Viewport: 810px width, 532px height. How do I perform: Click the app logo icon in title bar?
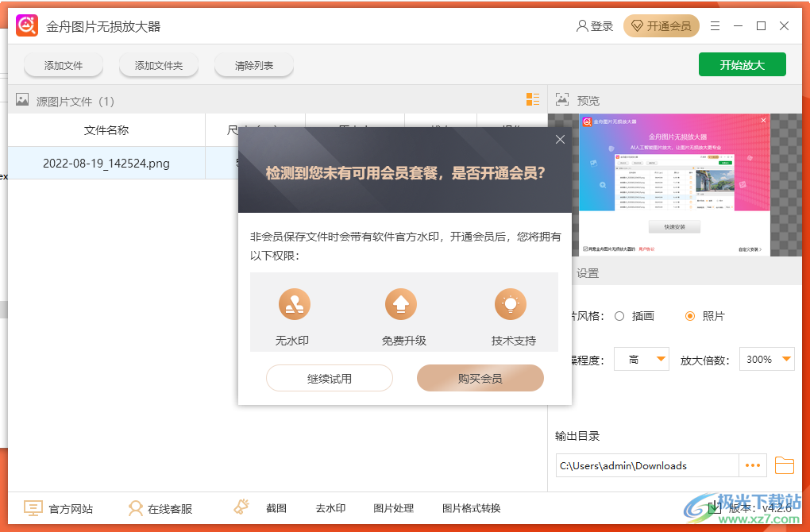click(27, 26)
